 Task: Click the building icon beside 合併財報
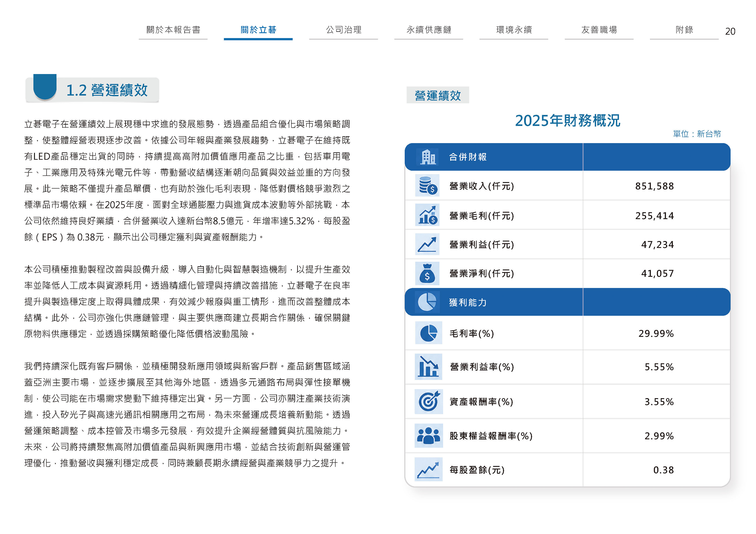tap(428, 157)
